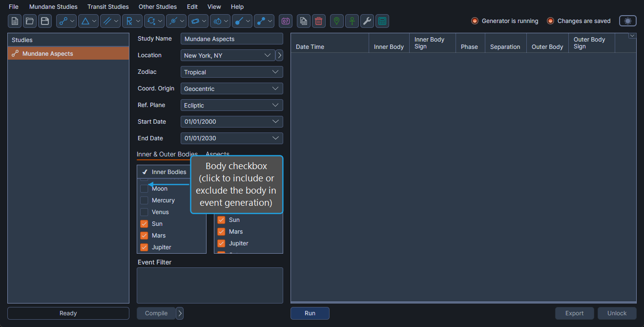
Task: Open the Location dropdown showing New York, NY
Action: click(x=228, y=55)
